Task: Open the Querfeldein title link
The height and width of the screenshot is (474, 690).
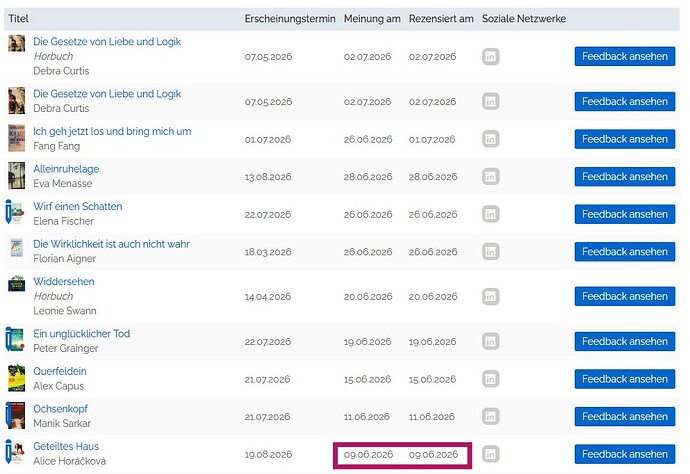Action: tap(60, 371)
